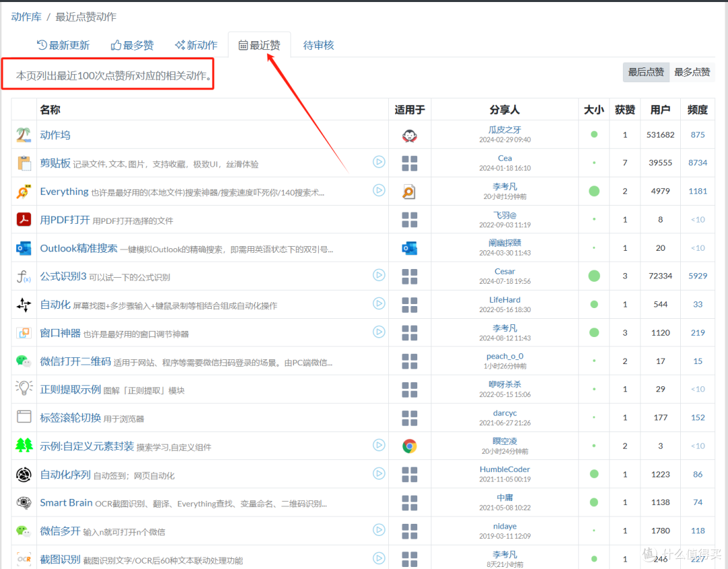Open the 动作库 breadcrumb link
This screenshot has width=728, height=569.
pyautogui.click(x=26, y=17)
